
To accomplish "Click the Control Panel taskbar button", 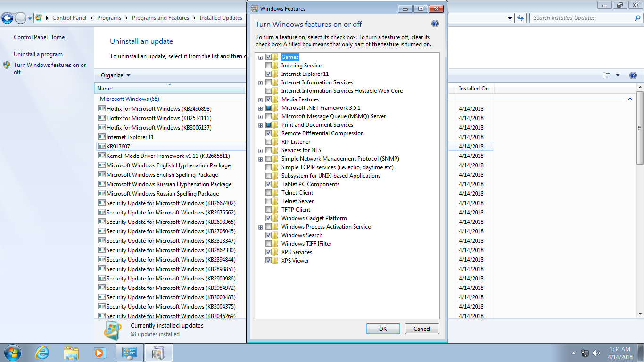I will pos(130,353).
